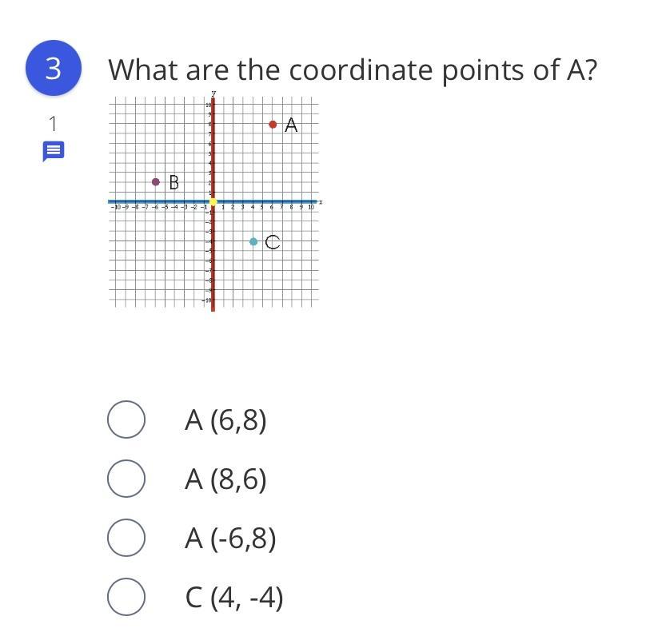The width and height of the screenshot is (662, 644).
Task: Click the letter B label on graph
Action: point(174,183)
